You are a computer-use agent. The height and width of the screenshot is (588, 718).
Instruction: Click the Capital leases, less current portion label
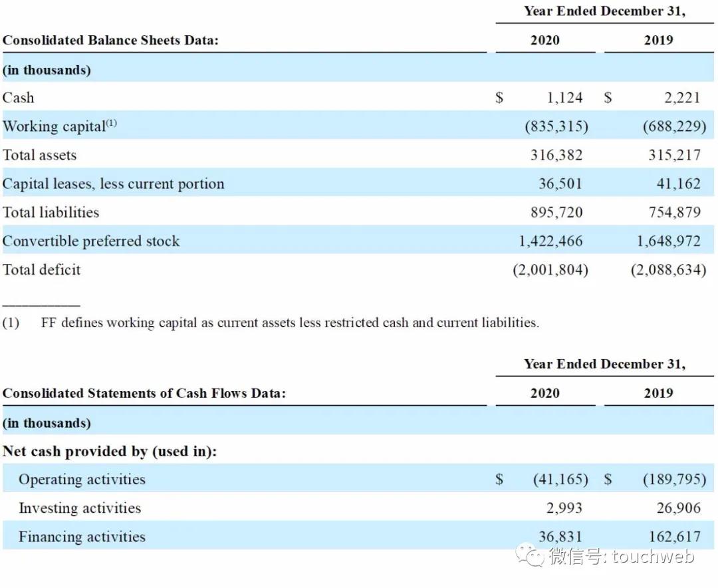pyautogui.click(x=113, y=184)
